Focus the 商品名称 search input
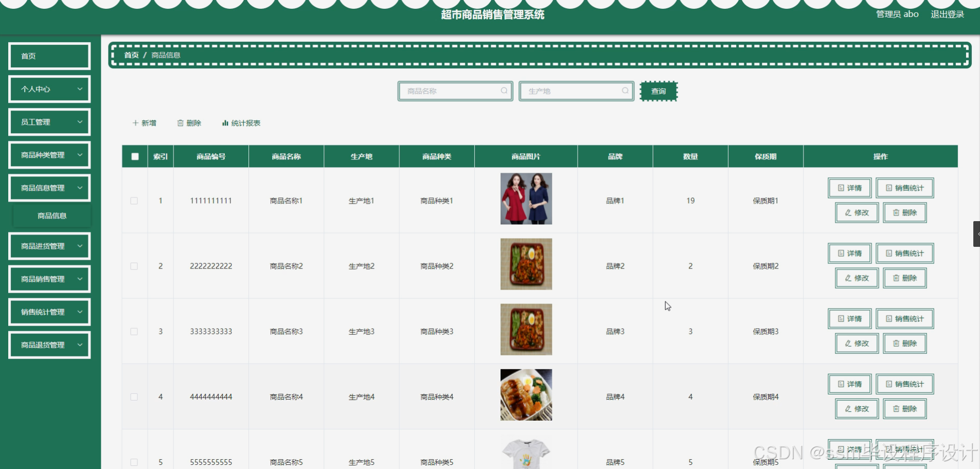 (x=455, y=91)
